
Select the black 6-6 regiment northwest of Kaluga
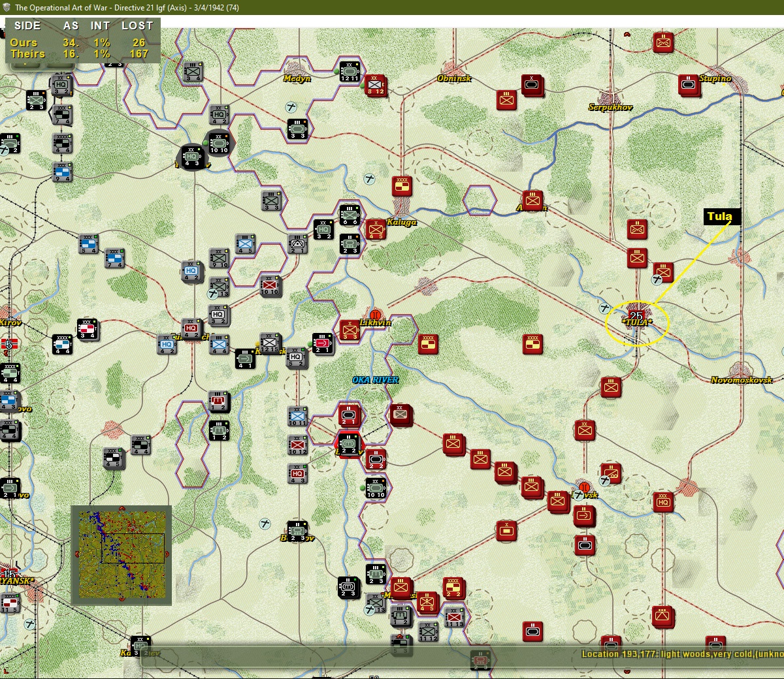point(350,215)
